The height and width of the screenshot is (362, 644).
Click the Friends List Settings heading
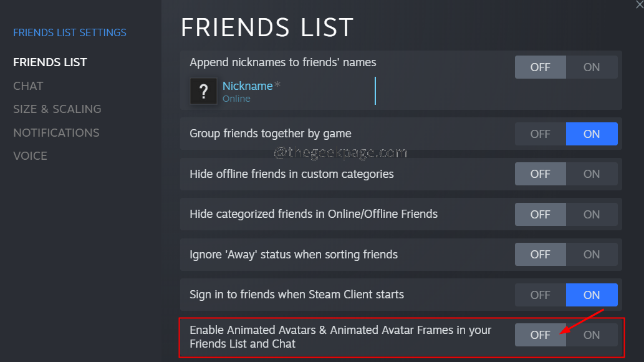[x=69, y=32]
